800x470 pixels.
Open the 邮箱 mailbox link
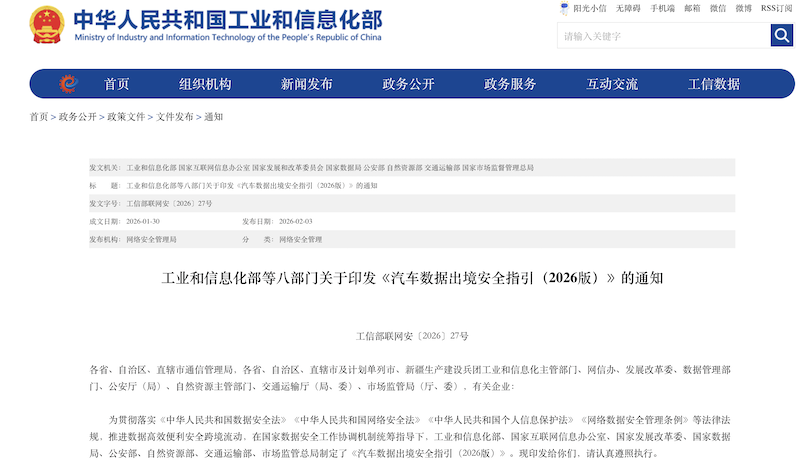tap(692, 8)
